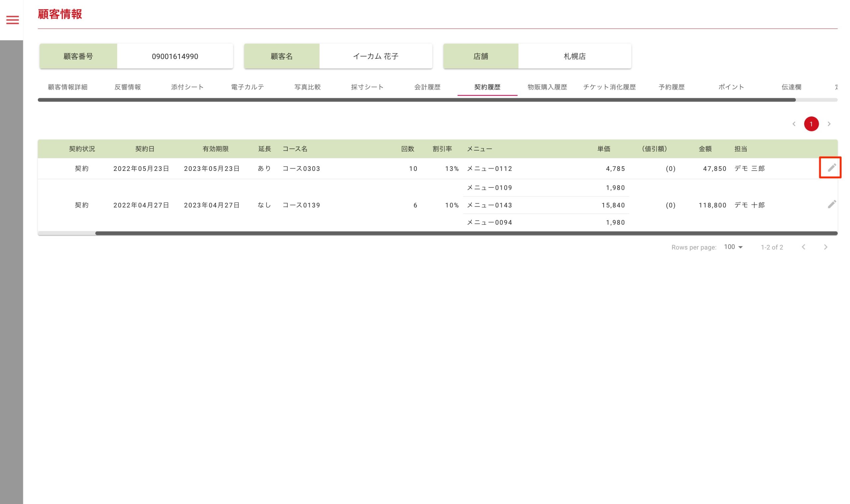Viewport: 850px width, 504px height.
Task: Open the 会計履歴 tab
Action: click(427, 87)
